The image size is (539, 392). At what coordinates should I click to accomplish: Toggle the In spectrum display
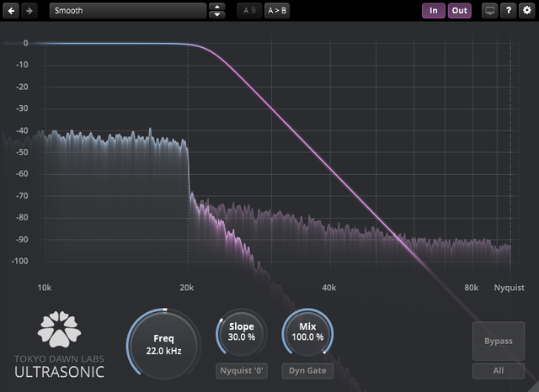click(x=434, y=11)
